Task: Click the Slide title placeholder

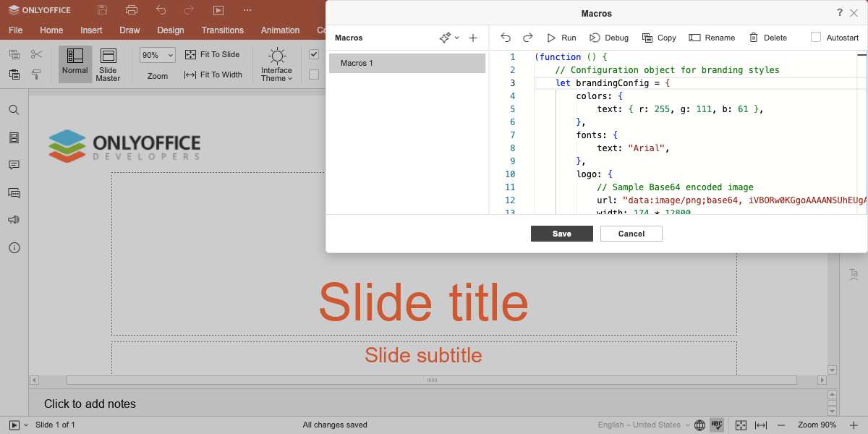Action: (424, 302)
